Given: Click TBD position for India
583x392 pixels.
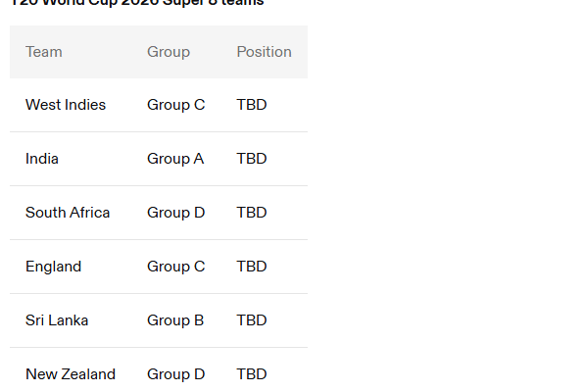Looking at the screenshot, I should point(252,159).
